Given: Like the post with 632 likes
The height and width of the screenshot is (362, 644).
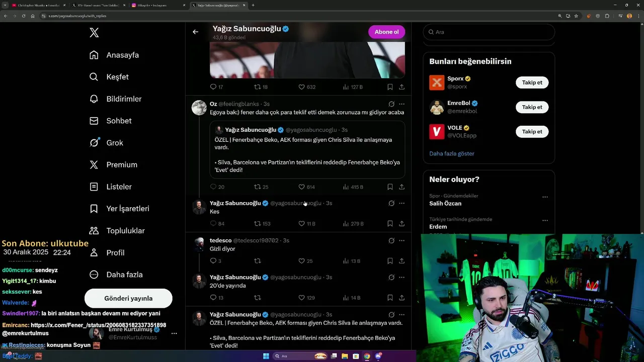Looking at the screenshot, I should 307,87.
